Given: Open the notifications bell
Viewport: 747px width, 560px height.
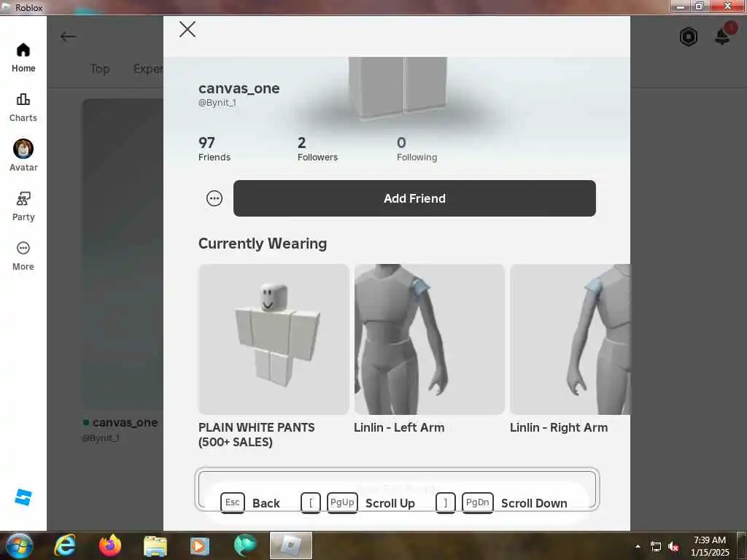Looking at the screenshot, I should (x=723, y=35).
